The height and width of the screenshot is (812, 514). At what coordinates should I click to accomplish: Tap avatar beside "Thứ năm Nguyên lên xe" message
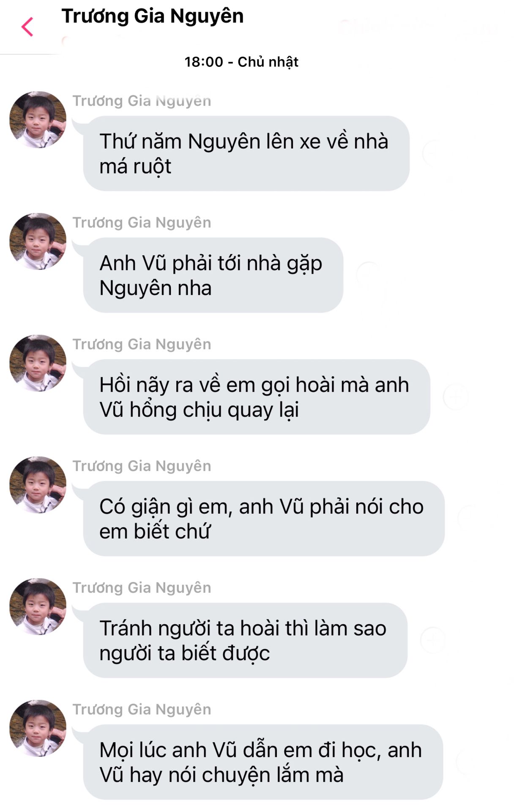point(38,120)
